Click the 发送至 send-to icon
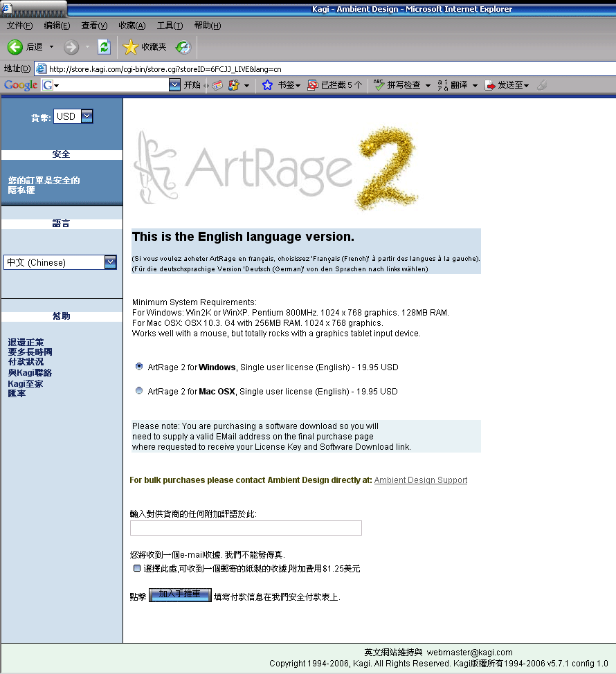Image resolution: width=616 pixels, height=674 pixels. [490, 85]
